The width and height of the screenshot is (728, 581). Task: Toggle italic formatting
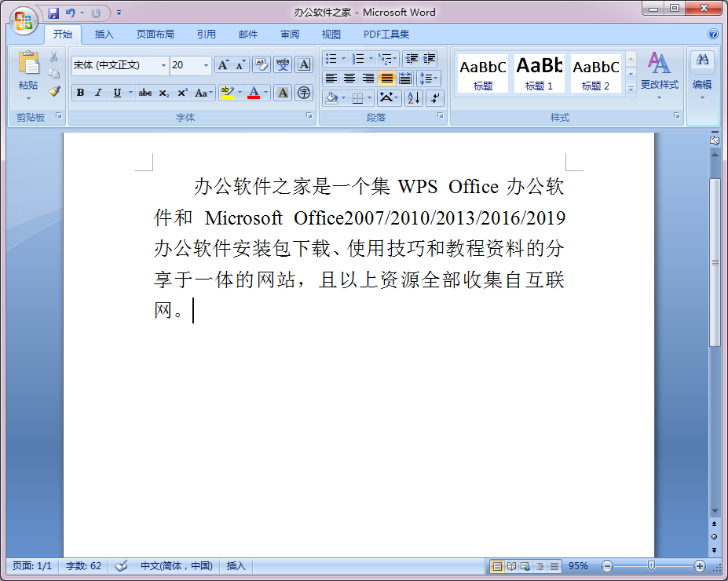point(98,93)
